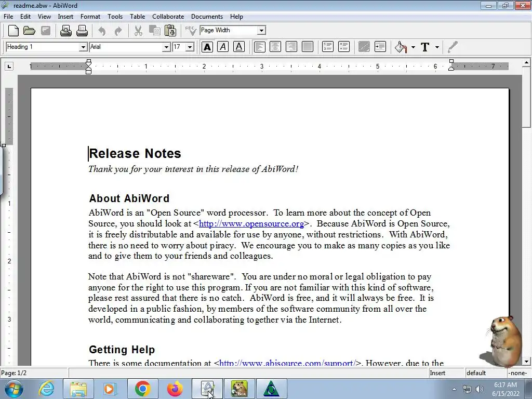Screen dimensions: 532x399
Task: Open the Windows Start button
Action: click(x=14, y=389)
